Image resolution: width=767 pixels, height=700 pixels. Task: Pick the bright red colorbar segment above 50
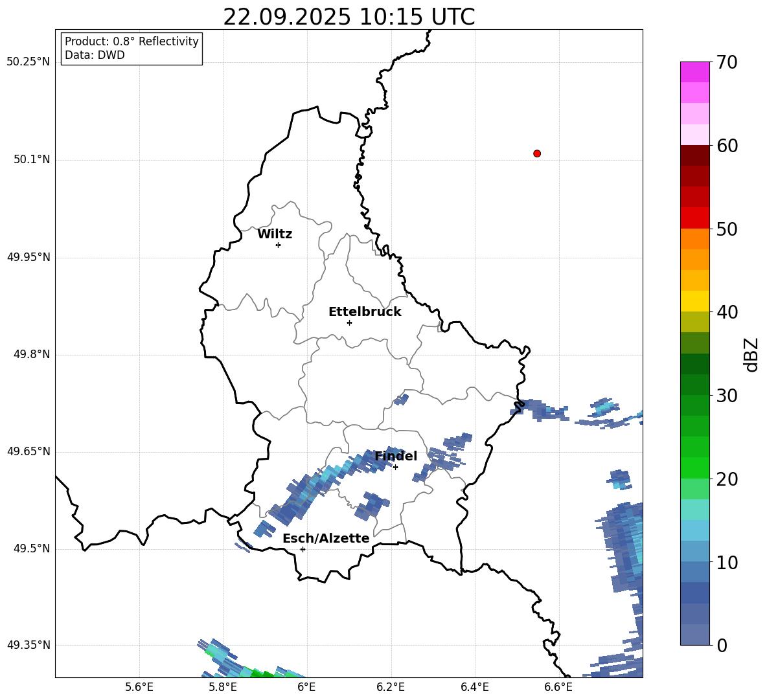point(694,218)
